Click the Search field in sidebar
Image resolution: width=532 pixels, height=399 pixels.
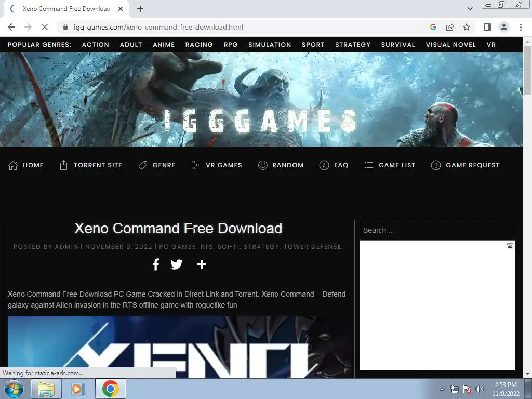click(x=437, y=230)
